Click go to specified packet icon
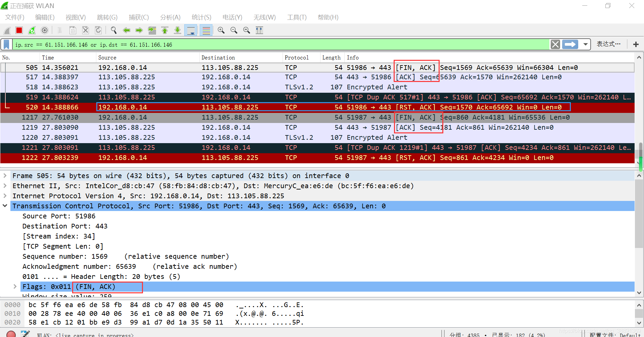The image size is (644, 337). click(x=152, y=31)
